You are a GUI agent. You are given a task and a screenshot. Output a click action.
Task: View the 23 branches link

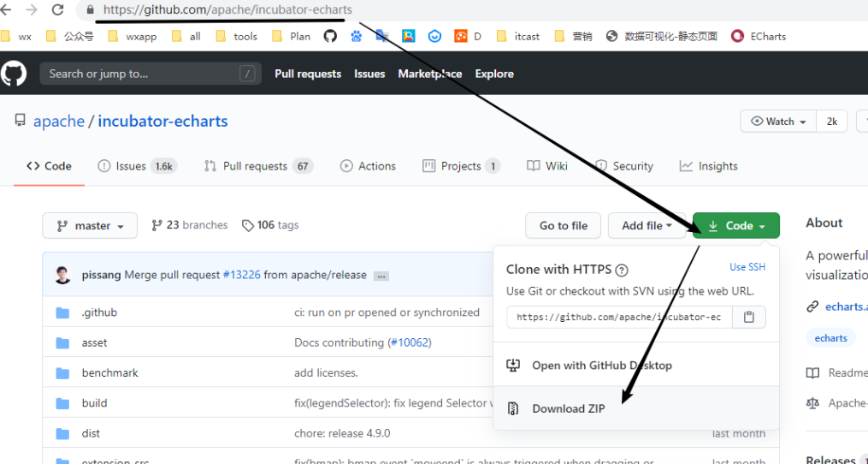pyautogui.click(x=189, y=225)
